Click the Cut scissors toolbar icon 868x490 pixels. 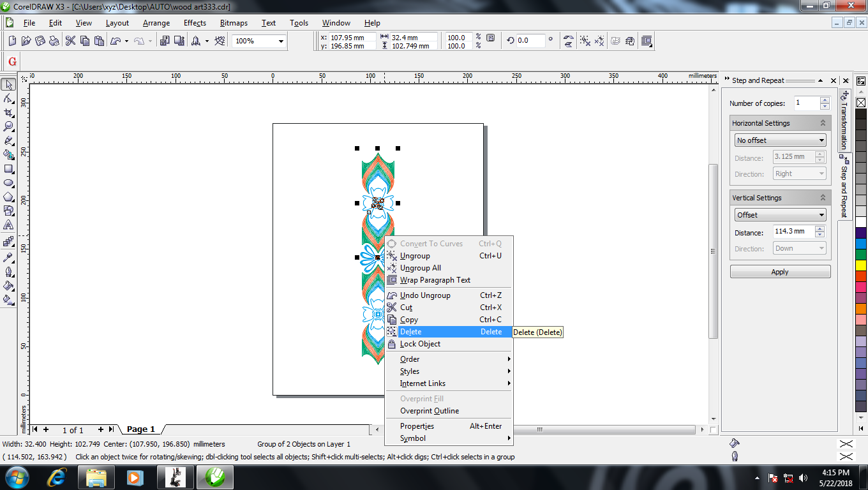click(71, 41)
